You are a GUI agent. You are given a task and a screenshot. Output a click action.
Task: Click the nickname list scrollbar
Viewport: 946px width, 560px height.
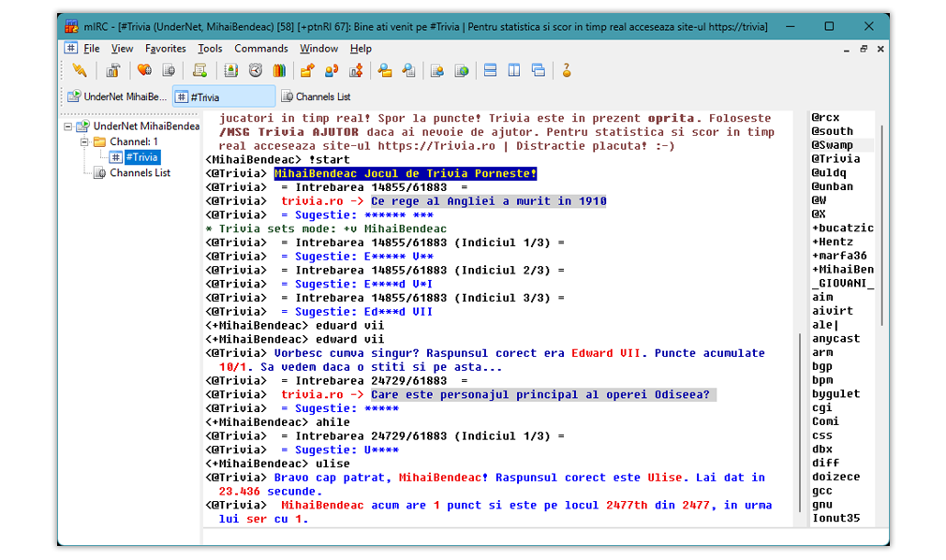tap(881, 225)
